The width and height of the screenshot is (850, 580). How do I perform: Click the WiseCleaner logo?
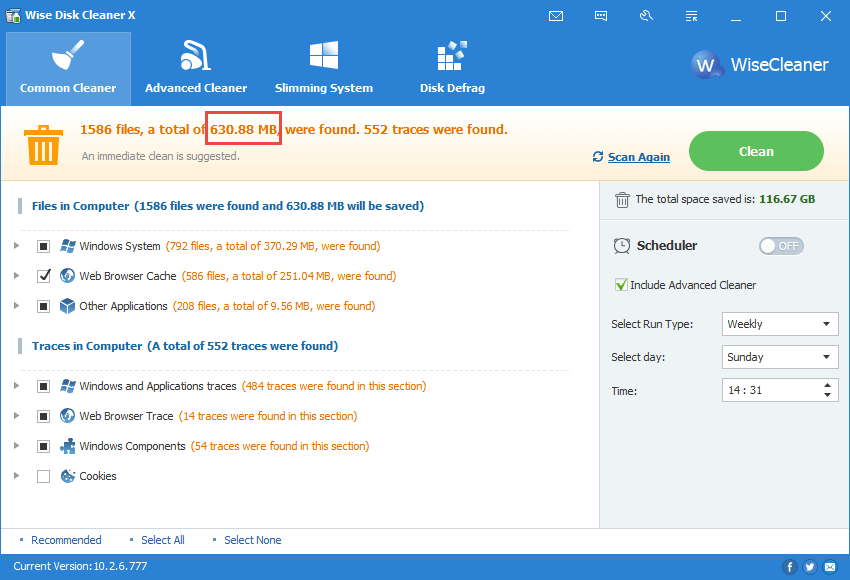[760, 65]
